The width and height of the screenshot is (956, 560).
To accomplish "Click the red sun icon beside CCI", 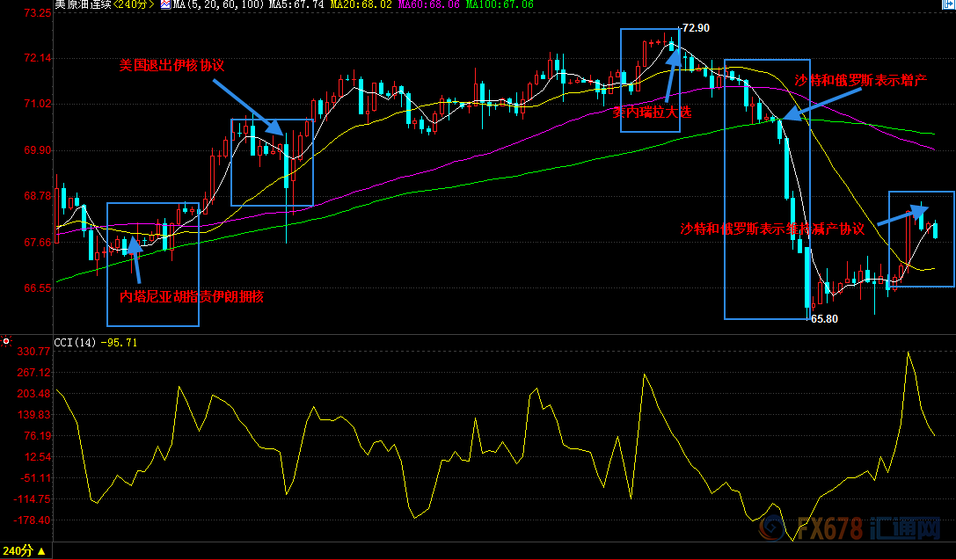I will click(6, 342).
